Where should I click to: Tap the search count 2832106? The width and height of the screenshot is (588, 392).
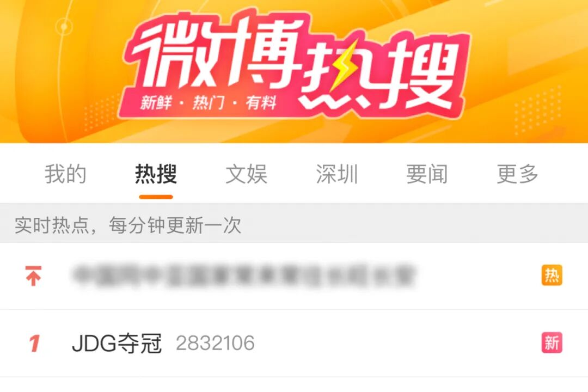215,343
